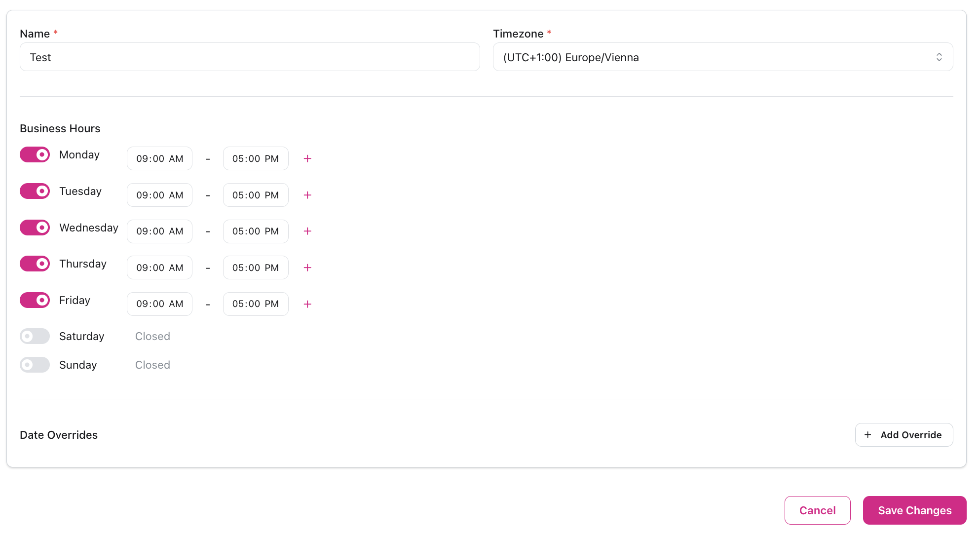Add an extra time slot for Friday
Viewport: 980px width, 535px height.
[307, 304]
